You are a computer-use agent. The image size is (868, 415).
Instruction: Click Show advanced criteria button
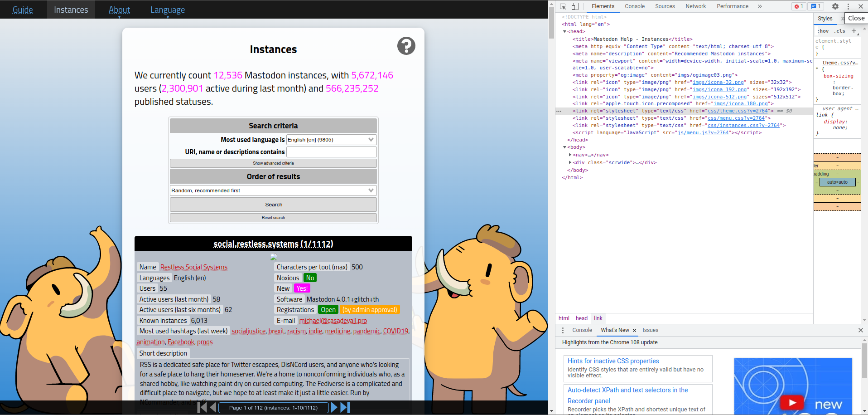pyautogui.click(x=273, y=163)
